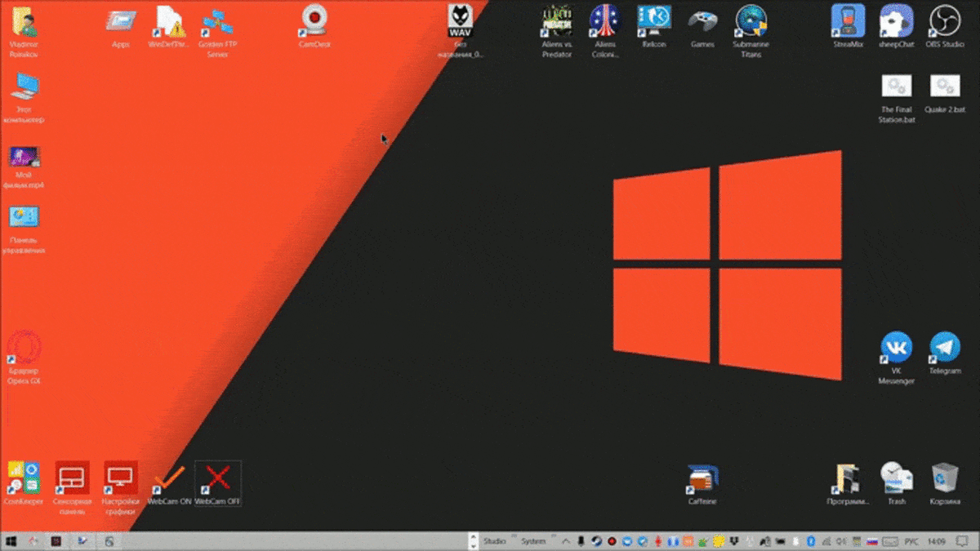The width and height of the screenshot is (980, 551).
Task: Open the Программы folder shortcut
Action: 848,483
